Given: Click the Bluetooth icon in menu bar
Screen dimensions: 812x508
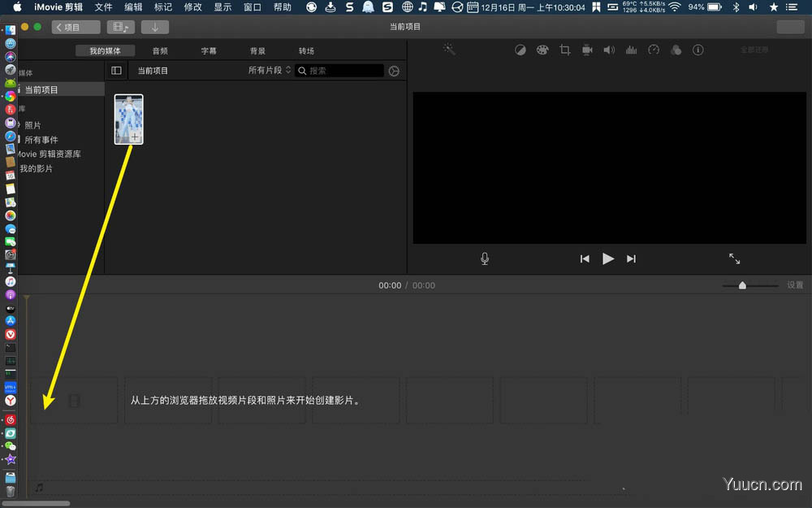Looking at the screenshot, I should [x=736, y=7].
